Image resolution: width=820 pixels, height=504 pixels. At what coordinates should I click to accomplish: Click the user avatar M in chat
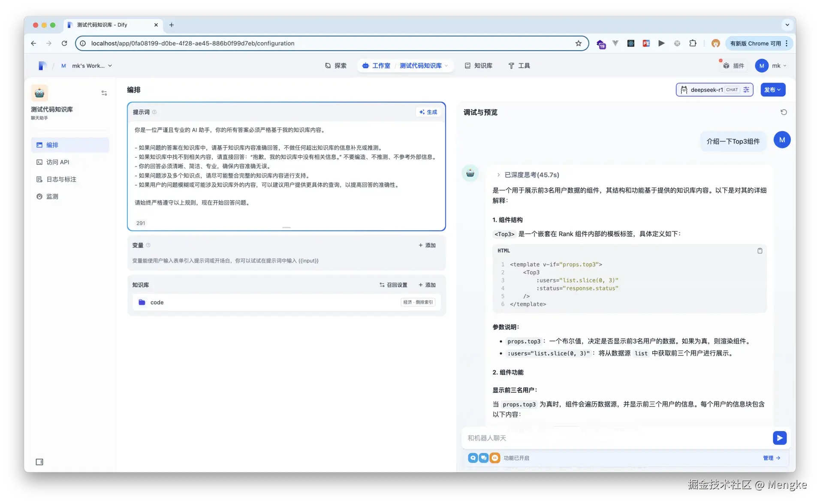coord(782,140)
